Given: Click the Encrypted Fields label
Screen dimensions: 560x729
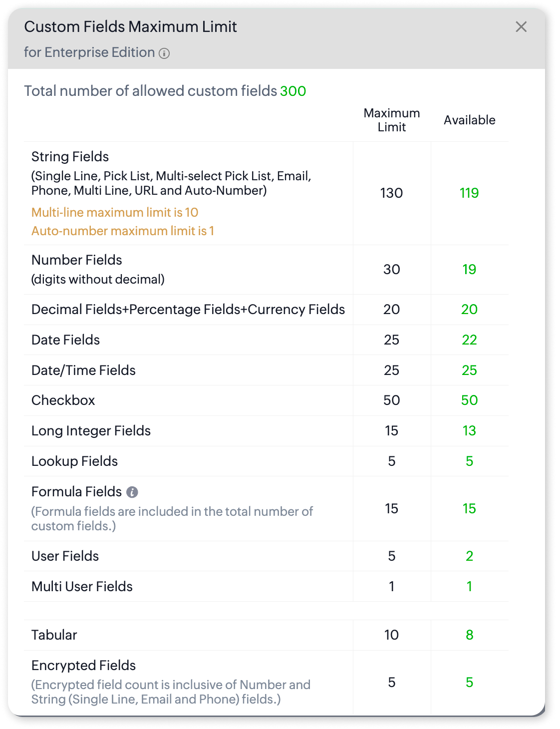Looking at the screenshot, I should 84,666.
